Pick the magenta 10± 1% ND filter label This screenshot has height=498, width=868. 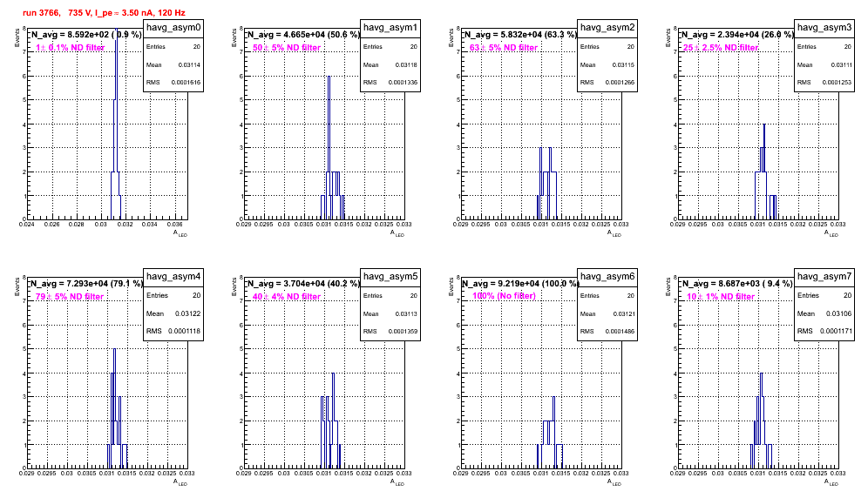[x=721, y=297]
